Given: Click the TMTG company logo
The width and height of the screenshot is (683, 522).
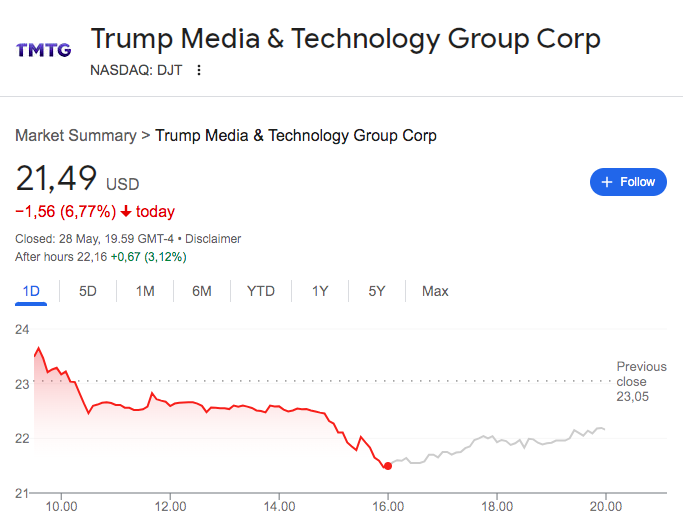Looking at the screenshot, I should click(43, 48).
